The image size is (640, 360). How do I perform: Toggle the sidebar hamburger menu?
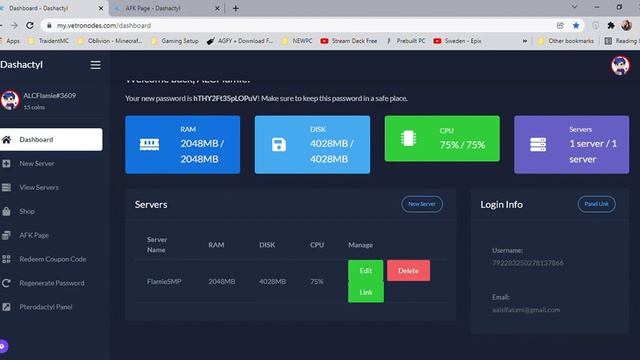click(x=96, y=65)
